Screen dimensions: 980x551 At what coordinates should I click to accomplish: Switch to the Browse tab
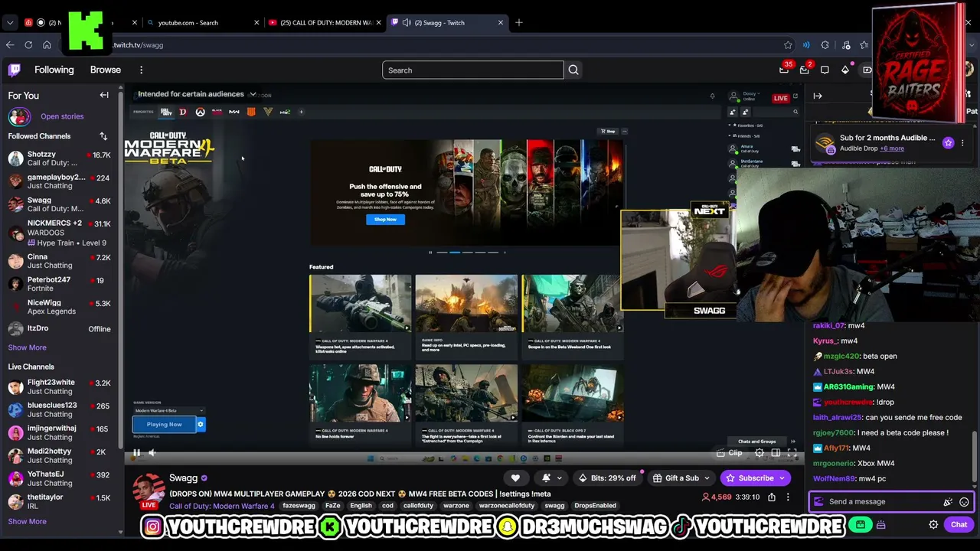click(x=106, y=70)
